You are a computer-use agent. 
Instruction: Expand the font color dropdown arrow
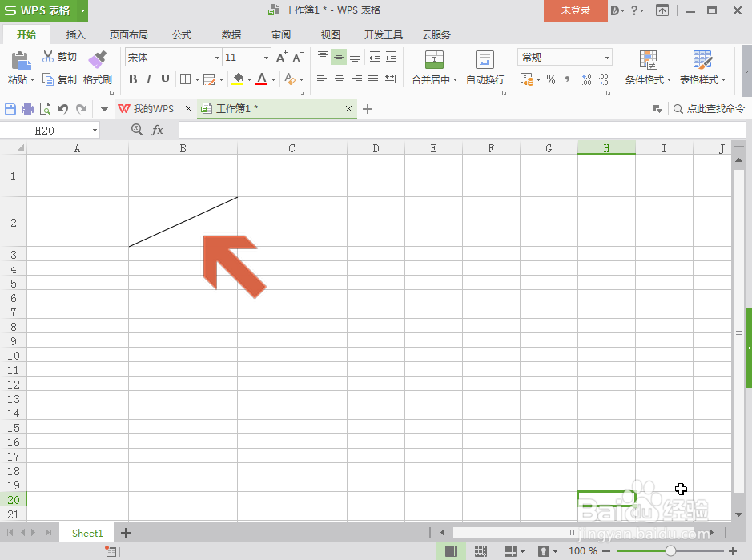[273, 79]
